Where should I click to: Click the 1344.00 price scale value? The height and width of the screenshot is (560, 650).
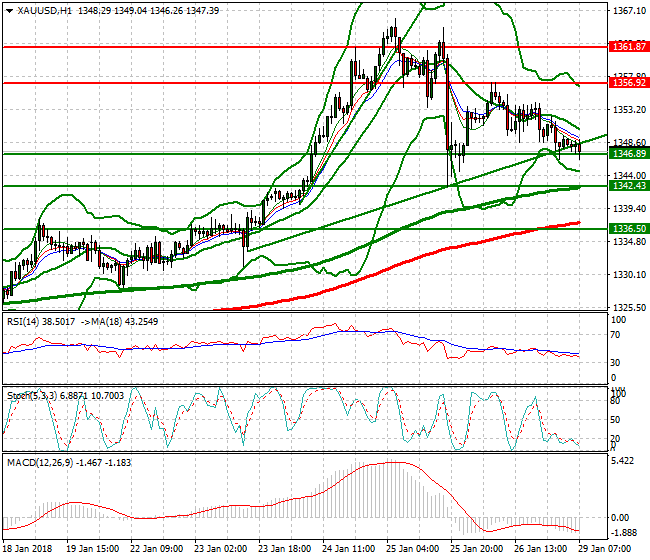[629, 175]
